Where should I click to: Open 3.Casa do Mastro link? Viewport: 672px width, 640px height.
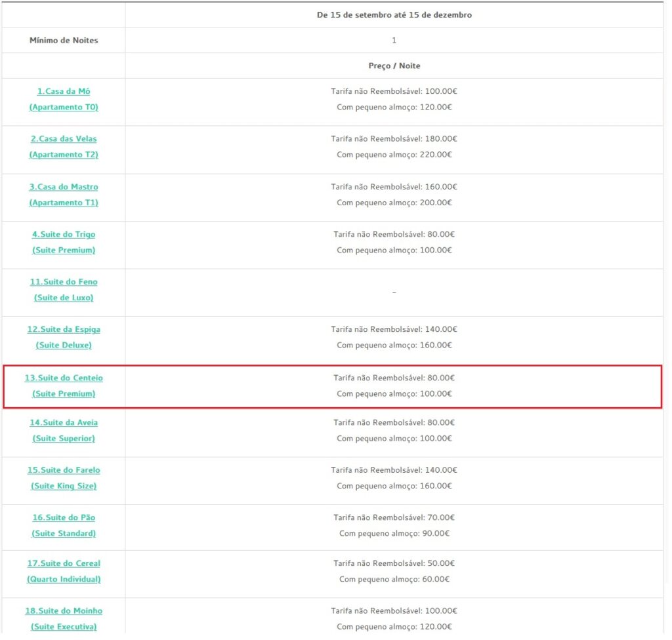point(64,187)
